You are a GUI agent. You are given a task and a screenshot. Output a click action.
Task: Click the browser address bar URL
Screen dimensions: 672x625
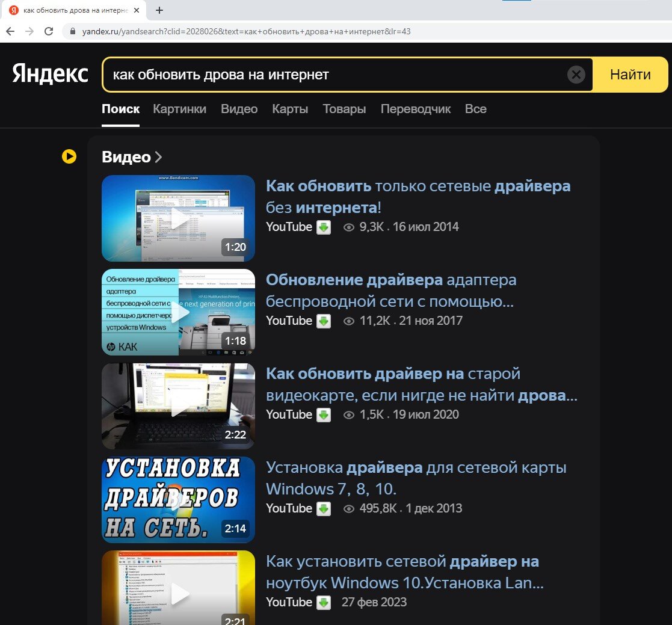(247, 31)
